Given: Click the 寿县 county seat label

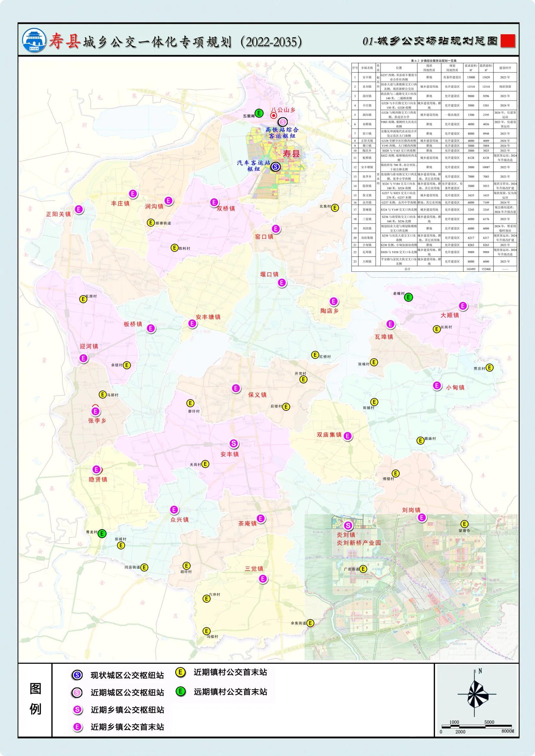Looking at the screenshot, I should [x=292, y=153].
